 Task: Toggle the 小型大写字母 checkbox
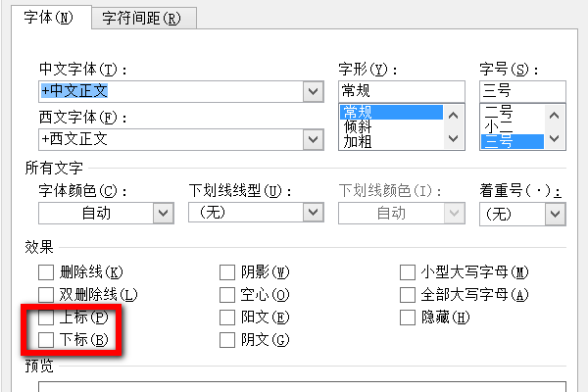point(408,271)
